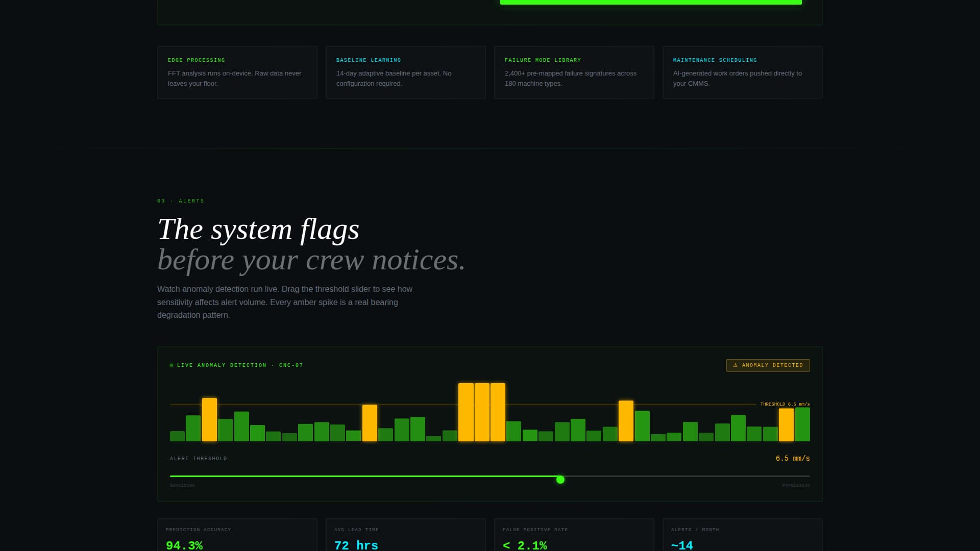This screenshot has height=551, width=980.
Task: Click the False Positive Rate stat label
Action: [x=535, y=530]
